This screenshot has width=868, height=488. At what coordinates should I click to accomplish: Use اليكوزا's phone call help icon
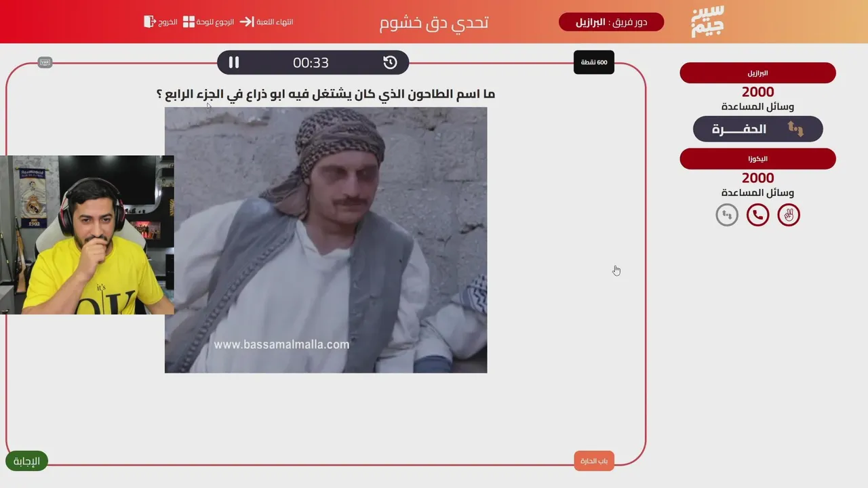[757, 216]
